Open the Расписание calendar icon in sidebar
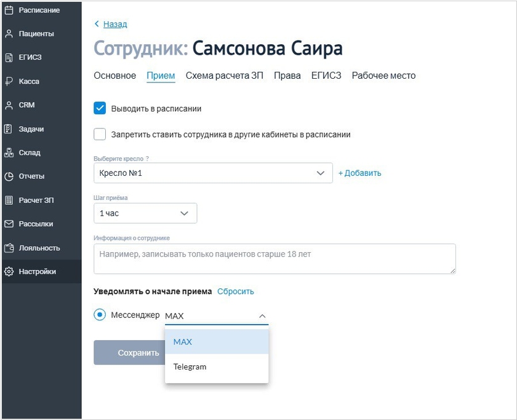The image size is (517, 420). tap(9, 10)
